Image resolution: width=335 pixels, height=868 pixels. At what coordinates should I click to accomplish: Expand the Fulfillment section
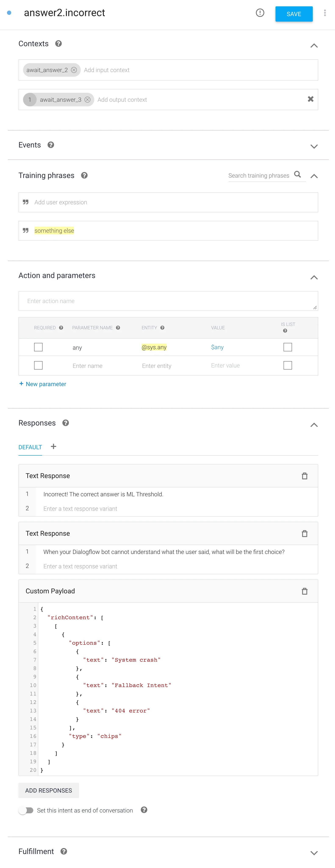pyautogui.click(x=314, y=853)
